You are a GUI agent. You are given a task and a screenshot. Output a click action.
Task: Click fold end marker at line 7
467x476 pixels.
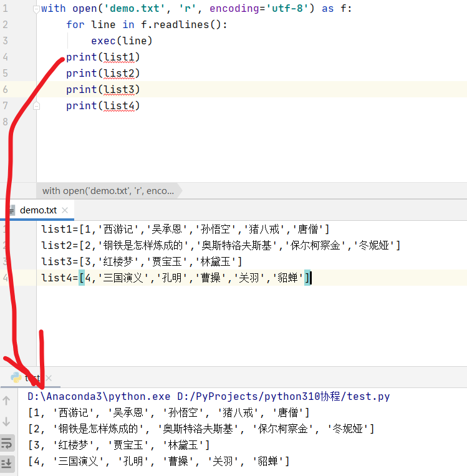tap(36, 105)
